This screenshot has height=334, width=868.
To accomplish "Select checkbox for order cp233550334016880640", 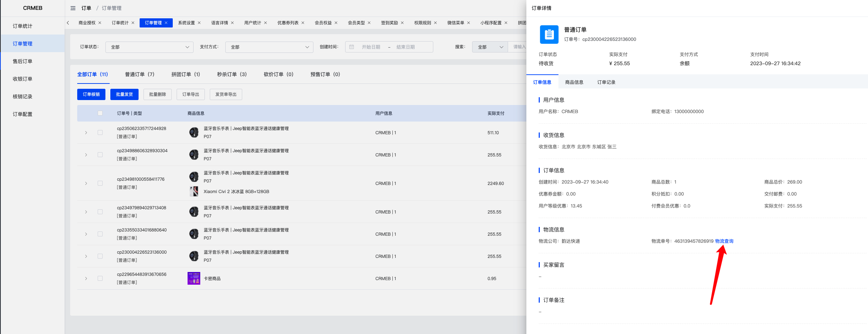I will pyautogui.click(x=100, y=234).
